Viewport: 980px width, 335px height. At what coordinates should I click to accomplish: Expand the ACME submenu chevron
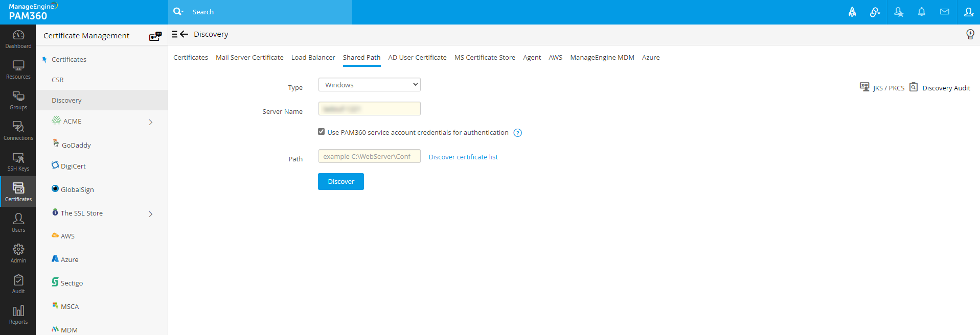coord(151,122)
